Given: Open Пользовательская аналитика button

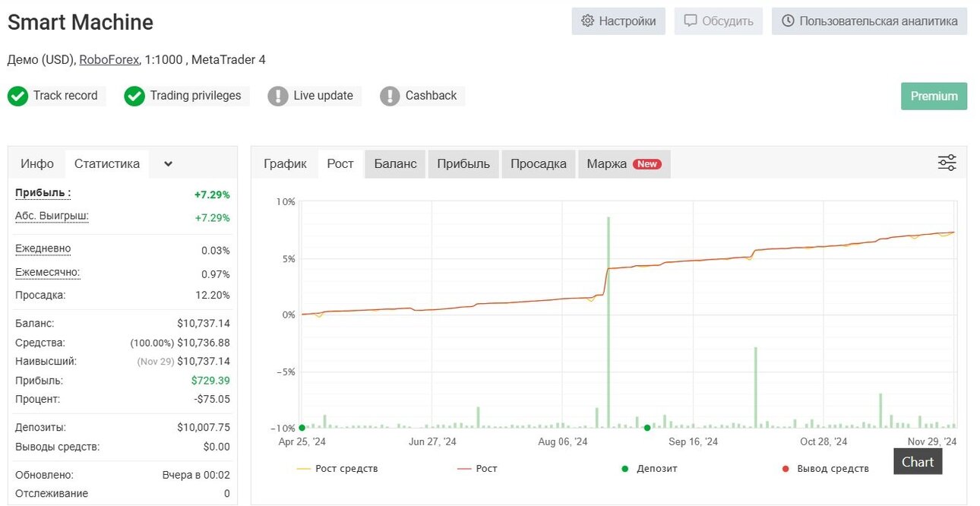Looking at the screenshot, I should click(x=869, y=21).
